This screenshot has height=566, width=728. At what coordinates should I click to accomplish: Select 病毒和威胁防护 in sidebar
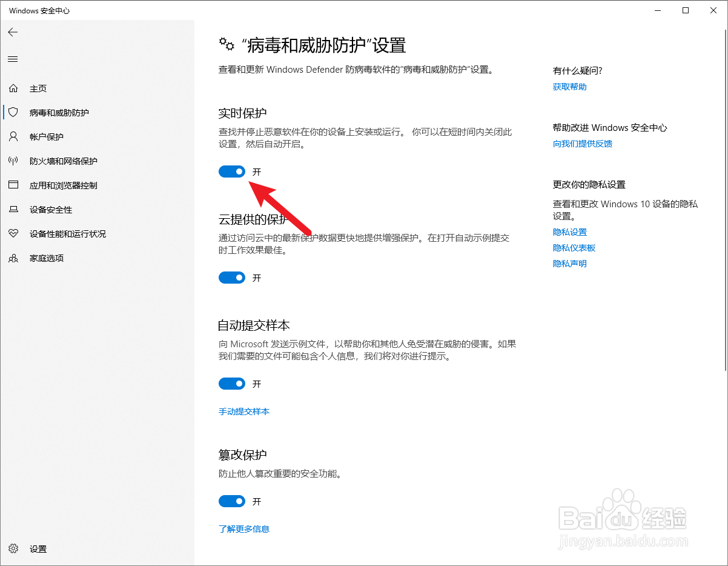(x=59, y=113)
